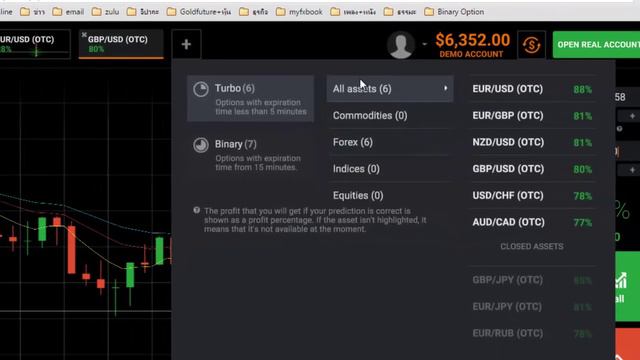This screenshot has height=360, width=640.
Task: Choose the USD/CHF (OTC) asset
Action: coord(532,196)
